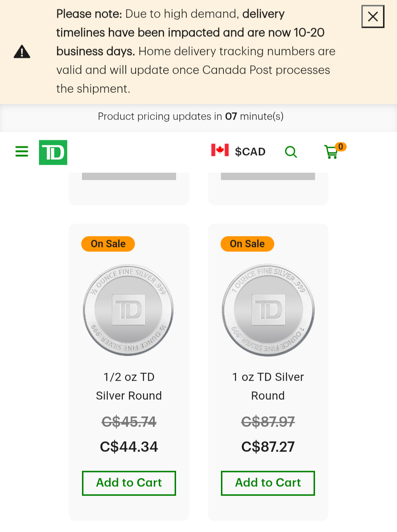This screenshot has width=397, height=532.
Task: Open 1 oz TD Silver Round title
Action: coord(268,386)
